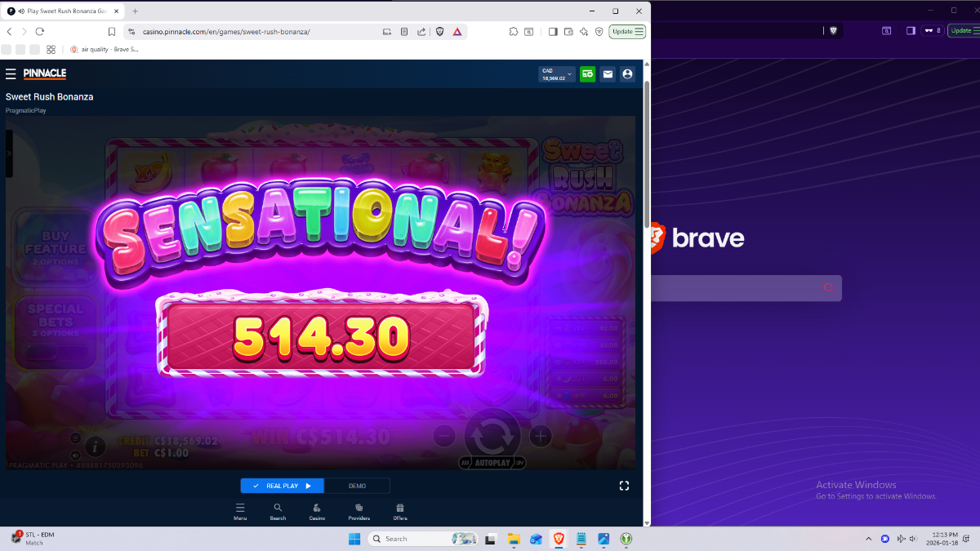
Task: Open the messages envelope icon
Action: point(608,74)
